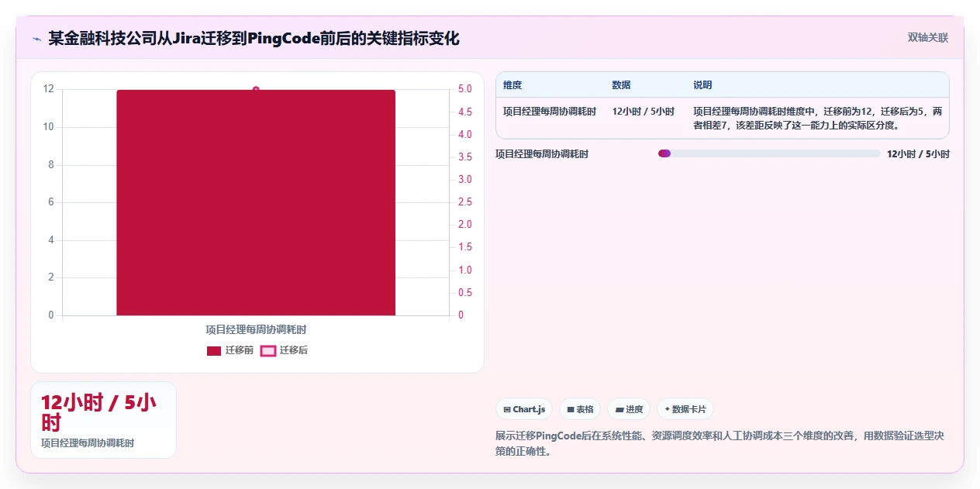Image resolution: width=980 pixels, height=489 pixels.
Task: Click the left axis value 6
Action: tap(51, 202)
